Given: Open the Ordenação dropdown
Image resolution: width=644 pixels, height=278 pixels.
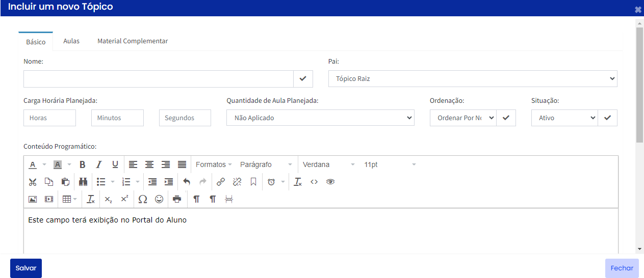Looking at the screenshot, I should [463, 118].
